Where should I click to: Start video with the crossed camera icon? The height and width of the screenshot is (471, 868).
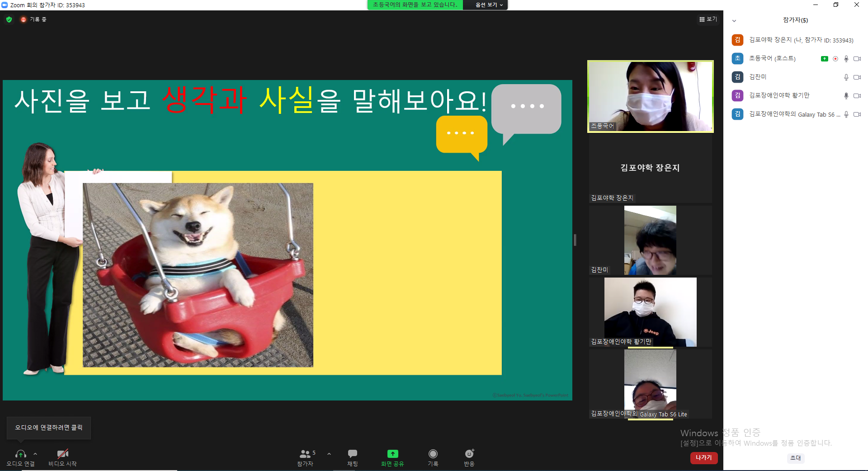tap(63, 454)
